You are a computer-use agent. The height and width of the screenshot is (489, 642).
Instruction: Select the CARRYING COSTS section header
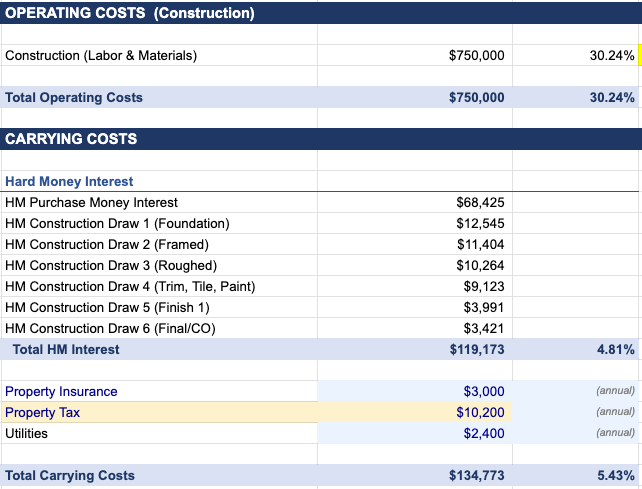click(x=321, y=139)
